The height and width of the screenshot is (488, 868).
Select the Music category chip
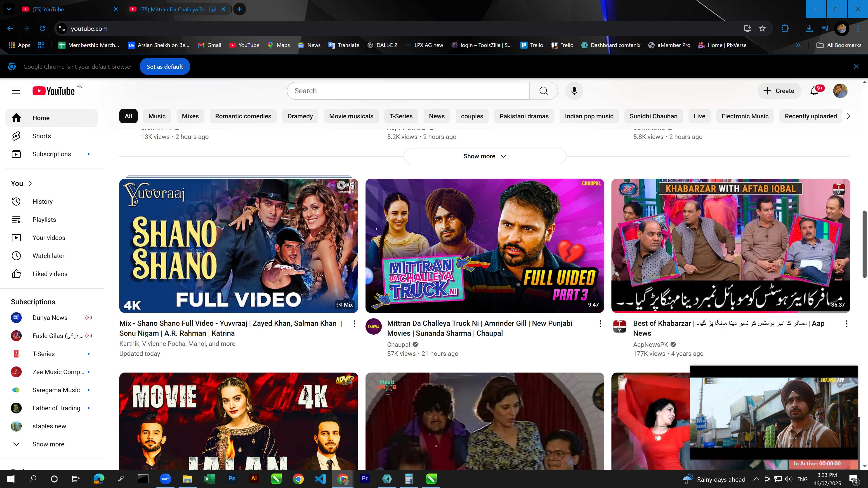[157, 116]
